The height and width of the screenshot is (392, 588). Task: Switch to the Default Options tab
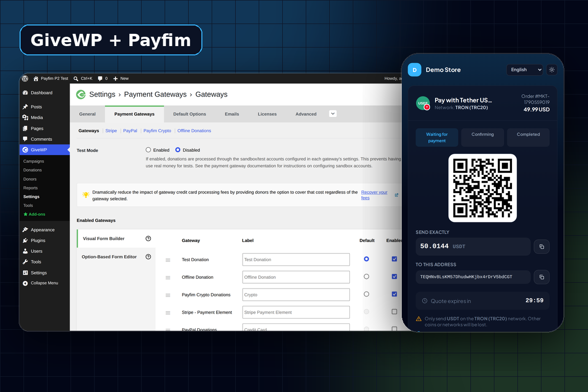[190, 114]
